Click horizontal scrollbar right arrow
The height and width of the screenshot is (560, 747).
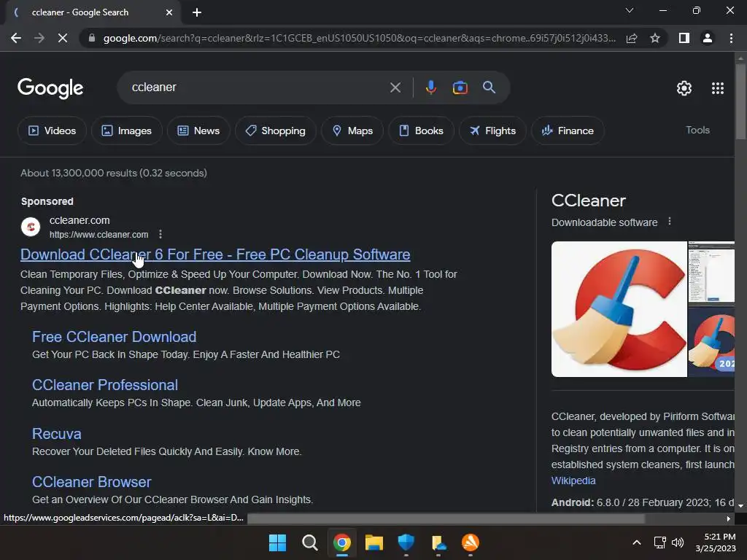pyautogui.click(x=728, y=518)
